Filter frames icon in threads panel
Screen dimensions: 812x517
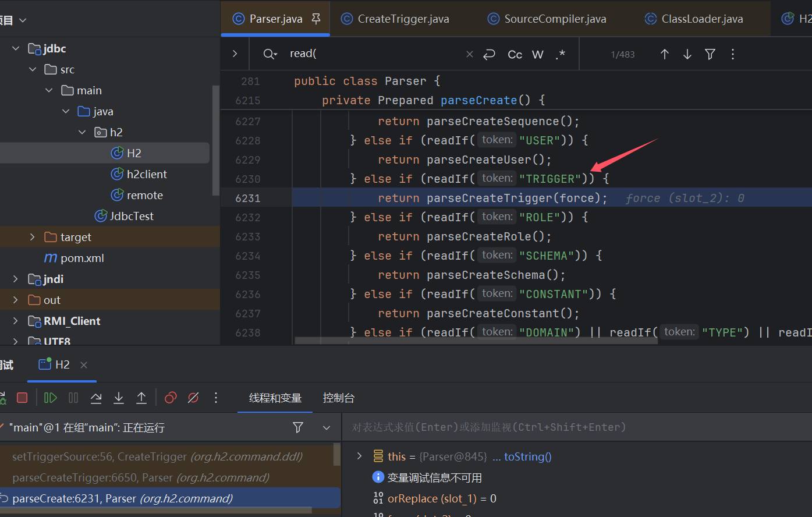coord(298,427)
